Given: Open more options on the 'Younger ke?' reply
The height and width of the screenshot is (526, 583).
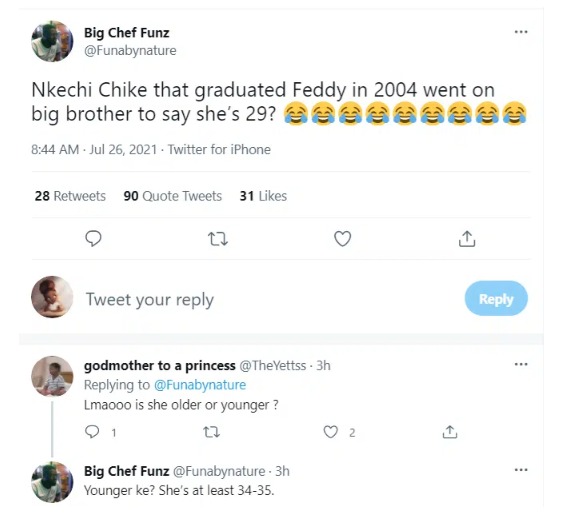Looking at the screenshot, I should click(521, 470).
